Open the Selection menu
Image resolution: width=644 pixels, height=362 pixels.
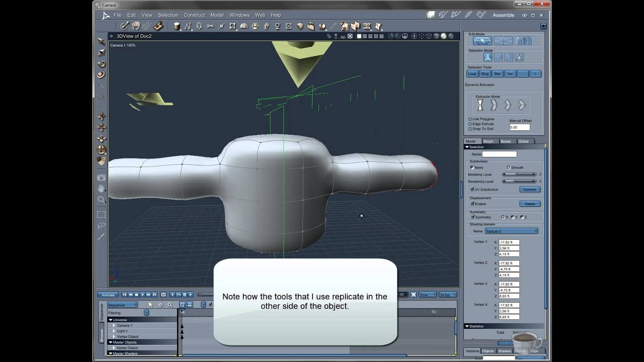[x=168, y=15]
